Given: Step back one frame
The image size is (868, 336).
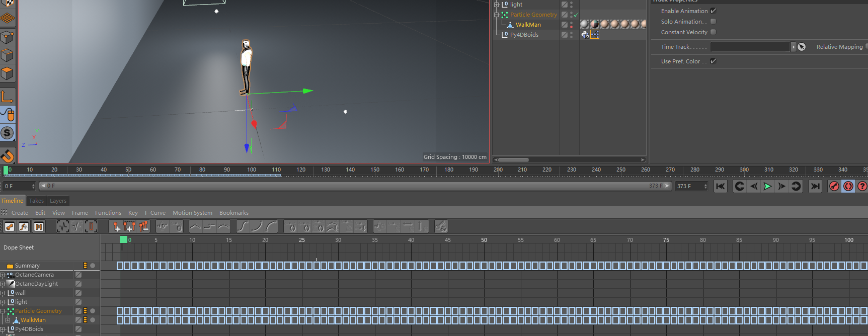Looking at the screenshot, I should pyautogui.click(x=753, y=186).
